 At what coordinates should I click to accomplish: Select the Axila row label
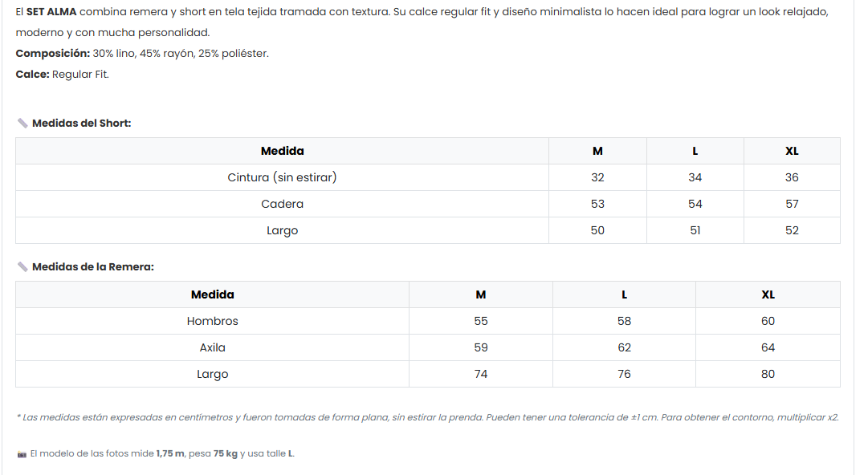click(x=213, y=347)
